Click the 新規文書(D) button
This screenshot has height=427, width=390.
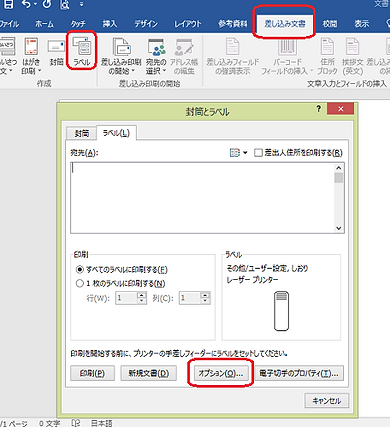pyautogui.click(x=149, y=373)
